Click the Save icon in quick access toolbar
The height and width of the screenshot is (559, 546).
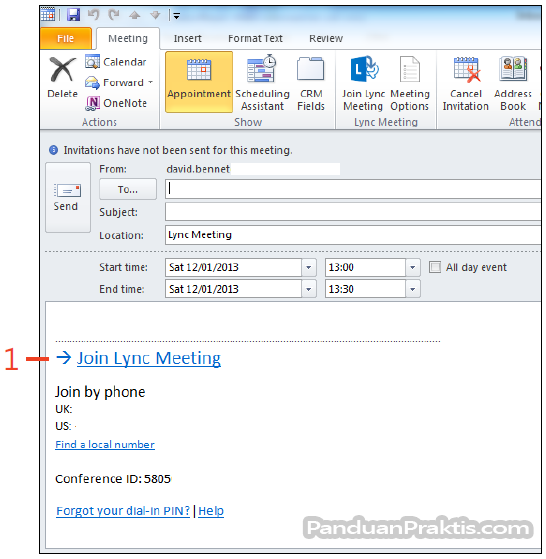click(x=74, y=15)
